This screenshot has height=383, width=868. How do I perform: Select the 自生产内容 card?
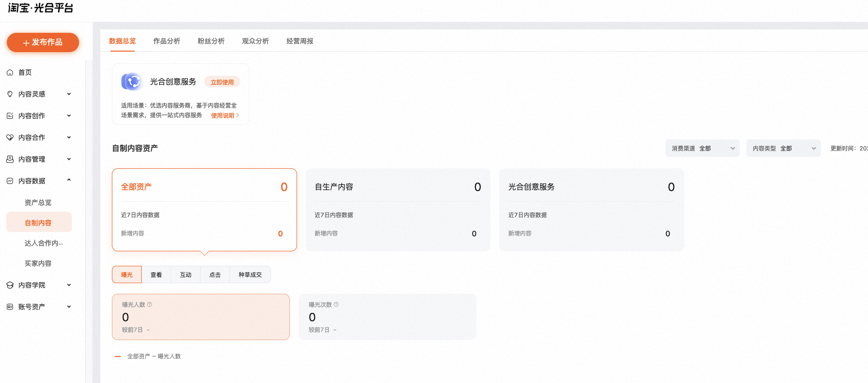click(398, 210)
